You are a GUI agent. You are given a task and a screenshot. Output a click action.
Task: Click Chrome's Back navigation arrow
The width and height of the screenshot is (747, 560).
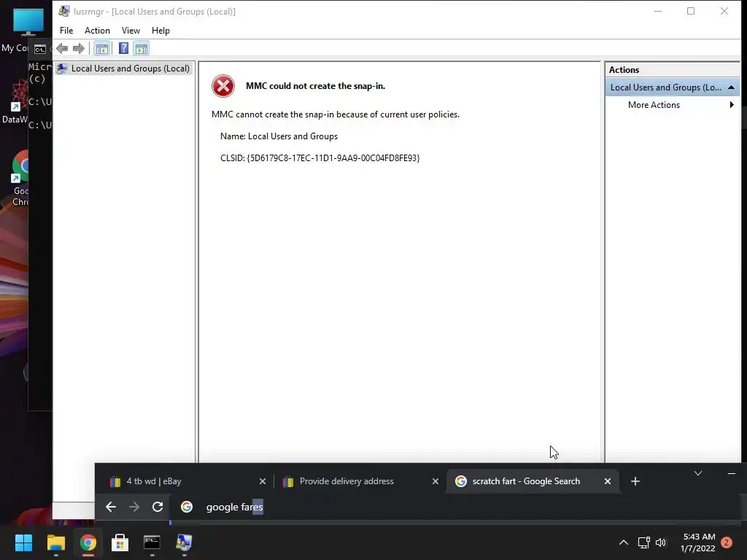111,507
